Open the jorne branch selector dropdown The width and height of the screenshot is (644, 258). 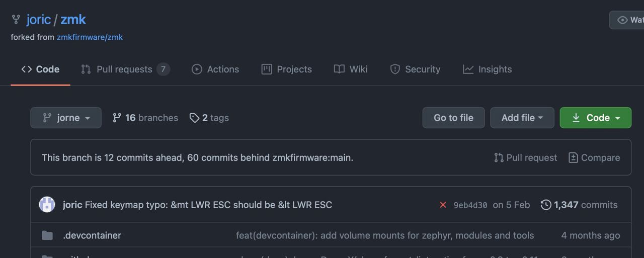66,118
